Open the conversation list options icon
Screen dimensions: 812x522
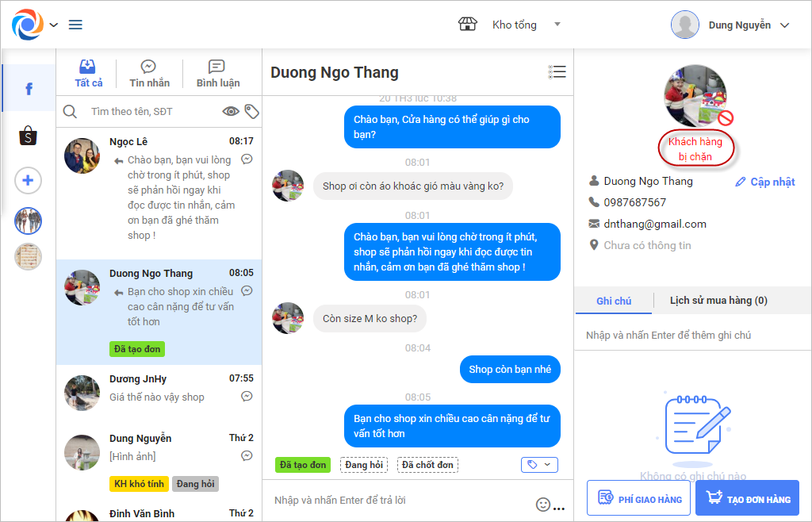tap(557, 72)
